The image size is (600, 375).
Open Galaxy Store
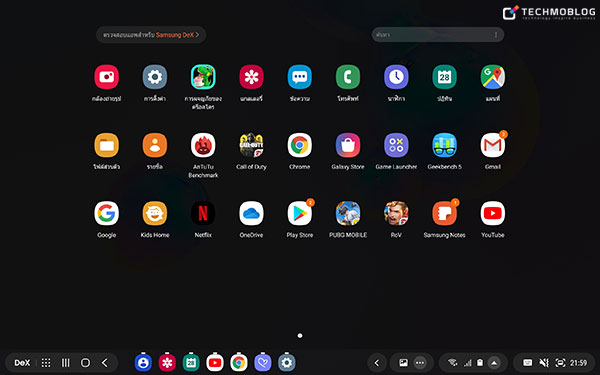348,145
